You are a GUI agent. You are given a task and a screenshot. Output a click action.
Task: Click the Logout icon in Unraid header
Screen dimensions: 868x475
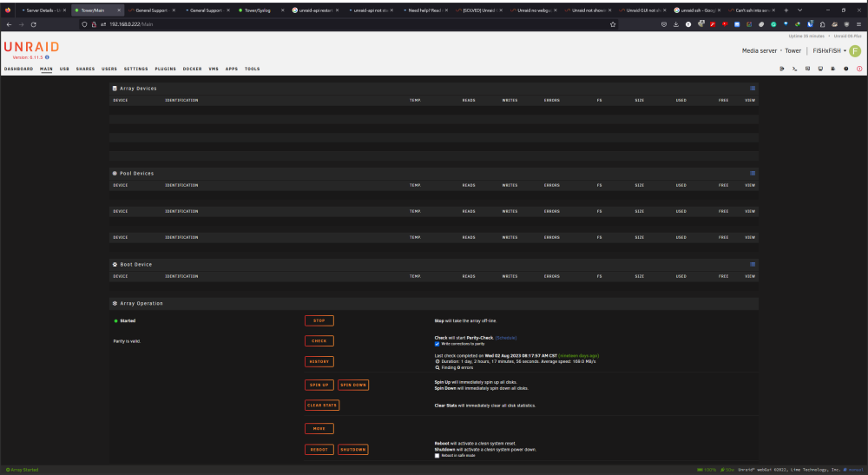pos(782,69)
